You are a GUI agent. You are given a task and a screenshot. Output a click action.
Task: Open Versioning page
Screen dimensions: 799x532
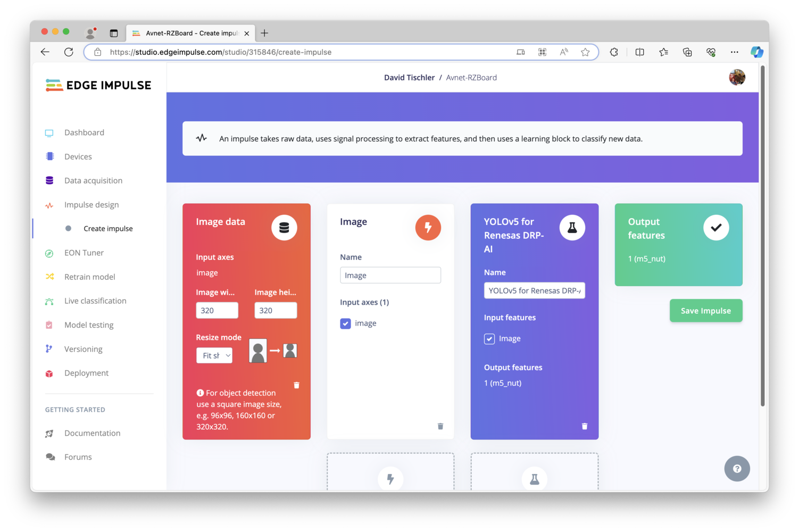pos(84,349)
